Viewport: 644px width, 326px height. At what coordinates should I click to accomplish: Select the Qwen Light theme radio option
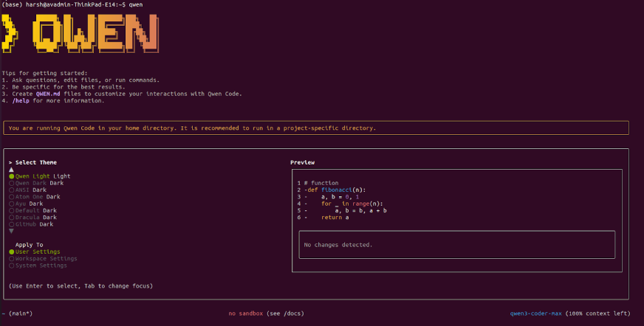40,176
